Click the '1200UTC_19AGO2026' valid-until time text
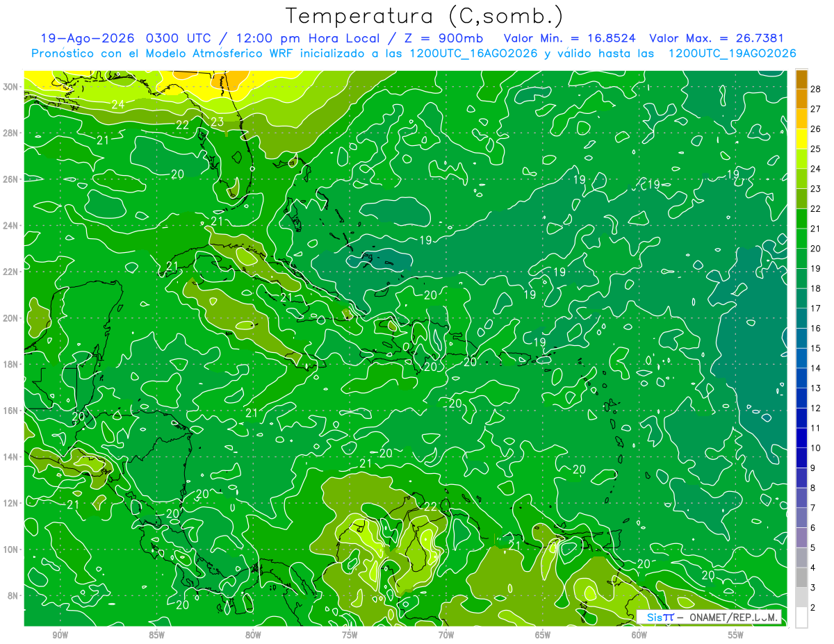The height and width of the screenshot is (644, 834). pyautogui.click(x=732, y=53)
